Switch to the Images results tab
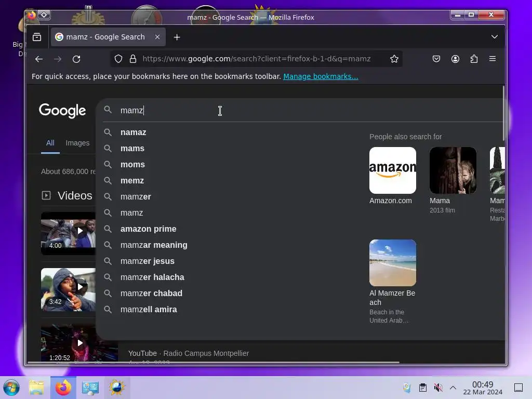 [77, 143]
